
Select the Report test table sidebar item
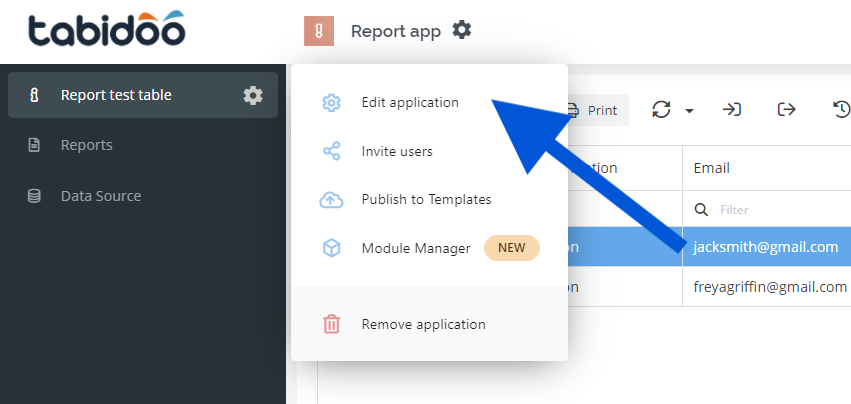pos(143,95)
